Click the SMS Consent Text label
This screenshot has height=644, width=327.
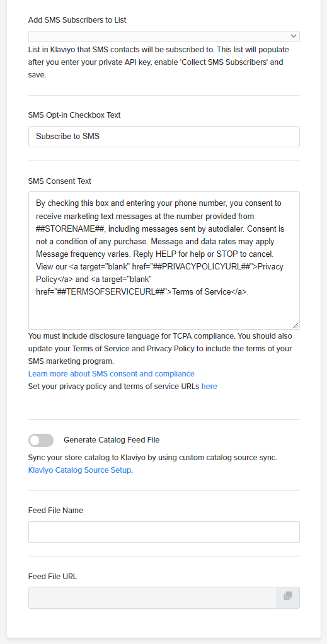click(x=60, y=181)
